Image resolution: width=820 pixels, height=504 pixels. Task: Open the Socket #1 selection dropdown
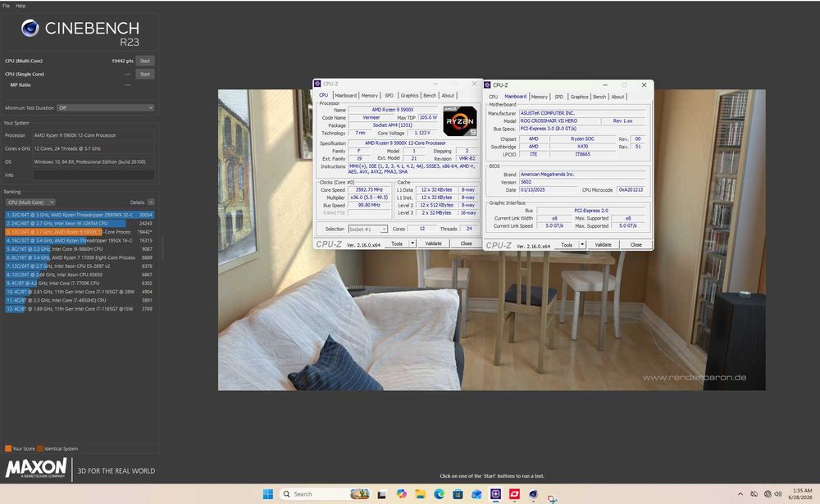(367, 229)
